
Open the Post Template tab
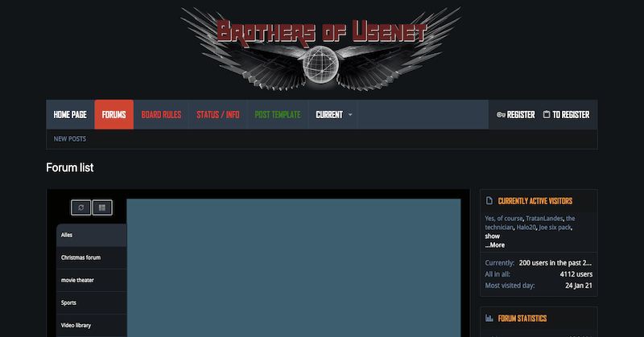click(x=278, y=114)
